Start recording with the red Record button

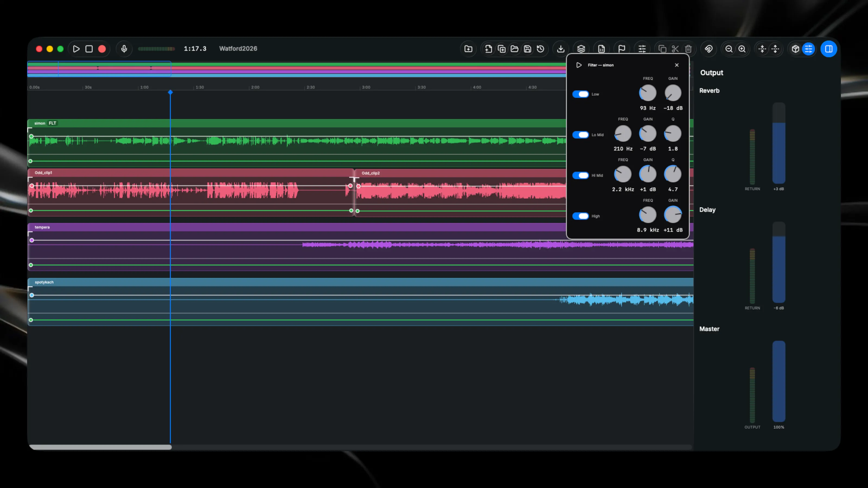pos(102,49)
